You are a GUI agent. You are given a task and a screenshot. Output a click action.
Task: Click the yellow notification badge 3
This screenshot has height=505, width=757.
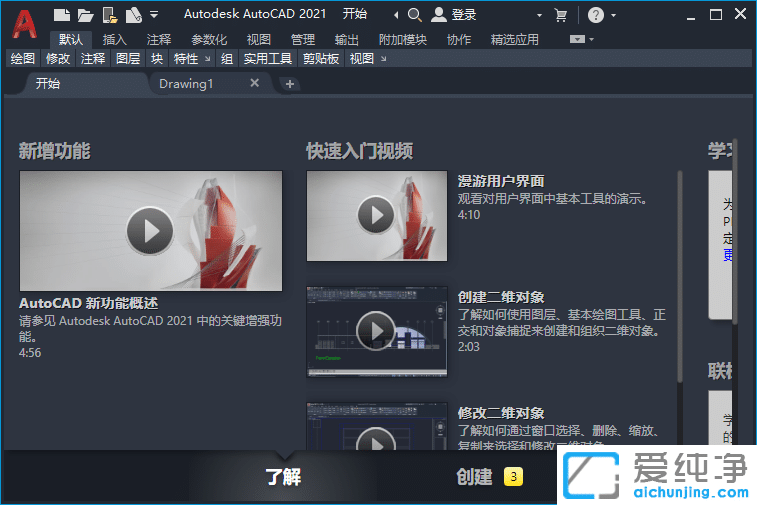point(513,477)
